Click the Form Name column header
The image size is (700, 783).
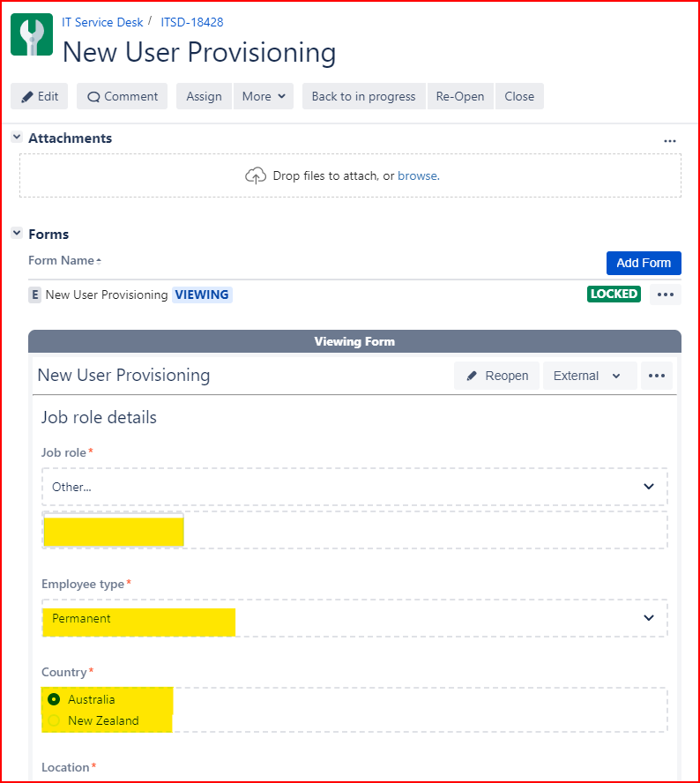pos(62,261)
